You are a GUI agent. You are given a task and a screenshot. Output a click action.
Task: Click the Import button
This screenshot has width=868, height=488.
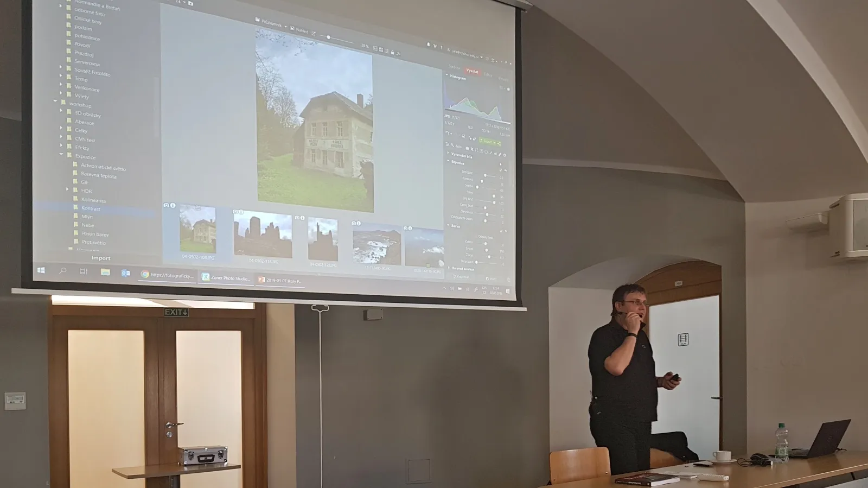tap(101, 258)
